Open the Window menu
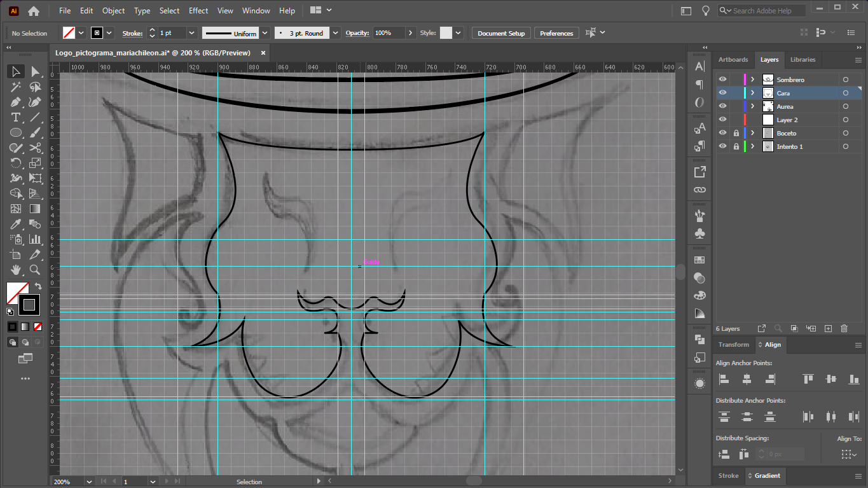The width and height of the screenshot is (868, 488). (256, 11)
